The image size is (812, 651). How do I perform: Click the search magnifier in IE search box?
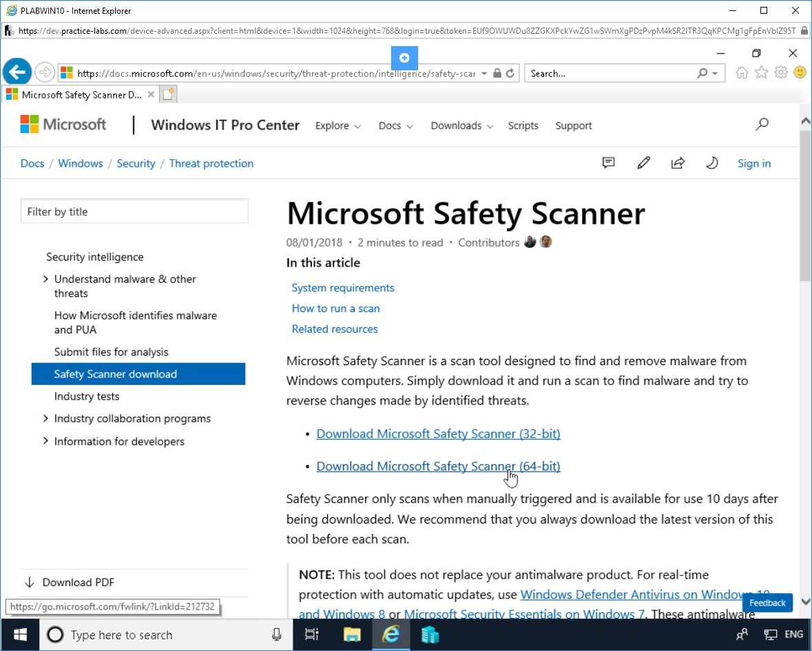tap(702, 73)
